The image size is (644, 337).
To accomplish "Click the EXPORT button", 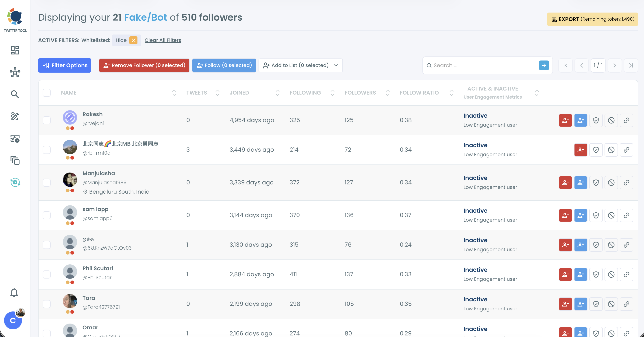I will point(592,19).
